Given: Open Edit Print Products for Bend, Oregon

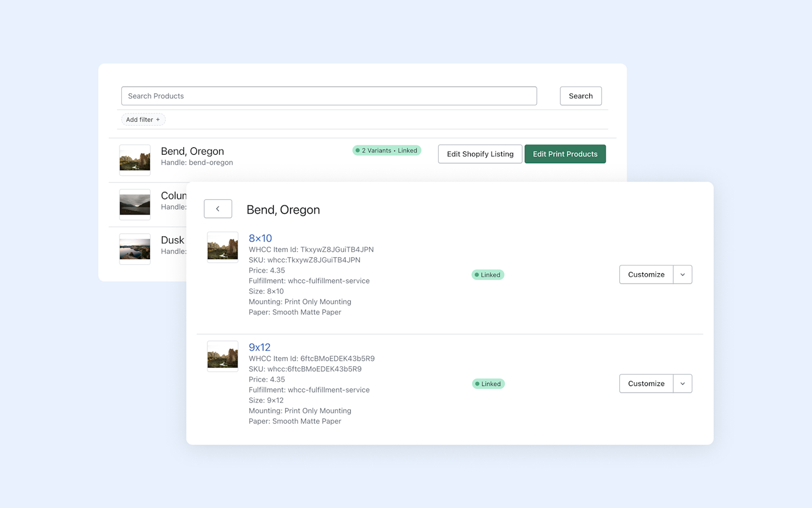Looking at the screenshot, I should point(565,154).
